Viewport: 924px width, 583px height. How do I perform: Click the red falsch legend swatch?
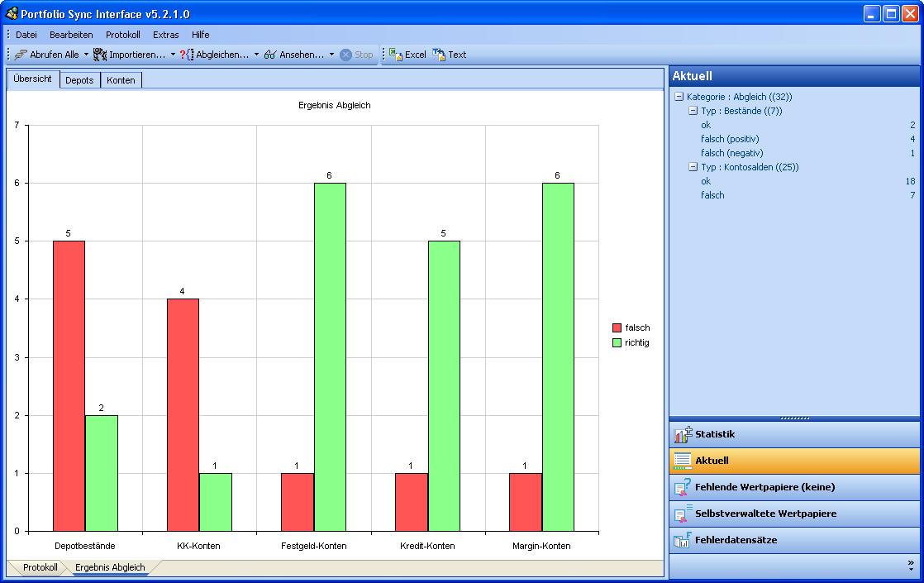617,327
